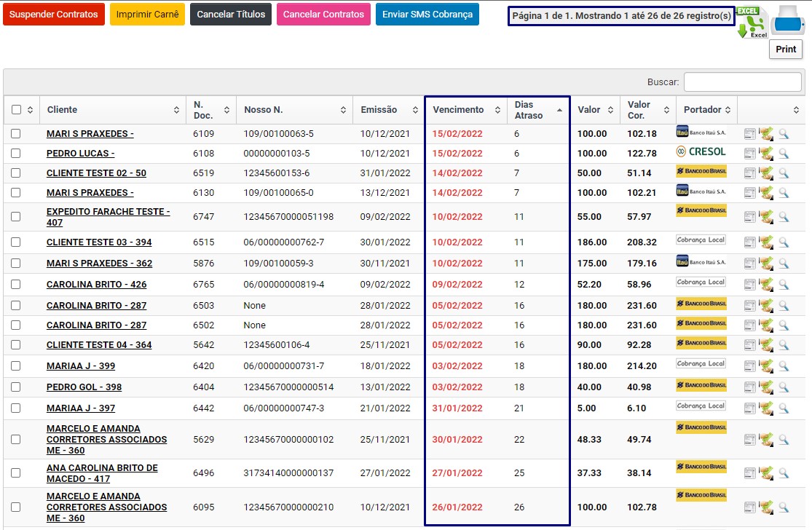Click payment hand icon for doc 6519
Screen dimensions: 812x530
coord(765,173)
